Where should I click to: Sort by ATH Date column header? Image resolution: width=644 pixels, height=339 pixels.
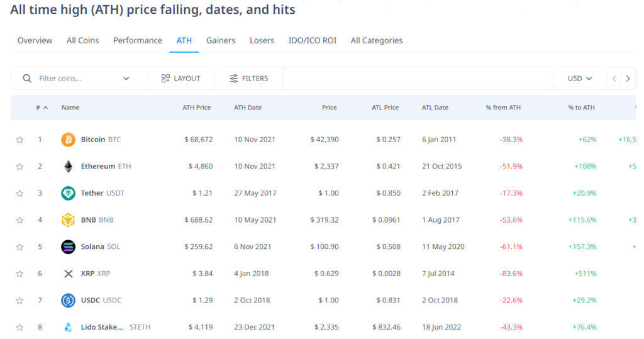click(x=248, y=108)
